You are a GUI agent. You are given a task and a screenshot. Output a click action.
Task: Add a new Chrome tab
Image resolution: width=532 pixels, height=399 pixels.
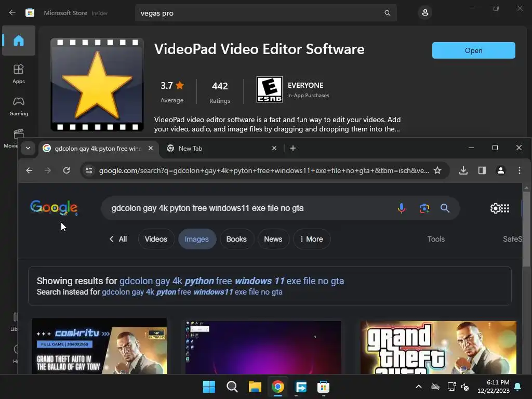pyautogui.click(x=293, y=148)
